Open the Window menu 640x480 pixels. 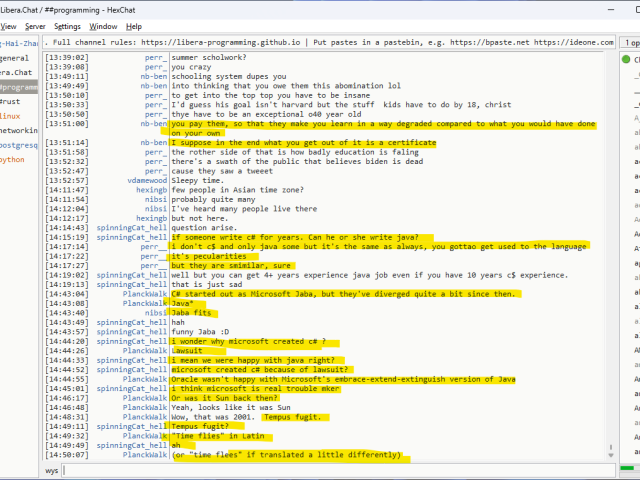(103, 26)
